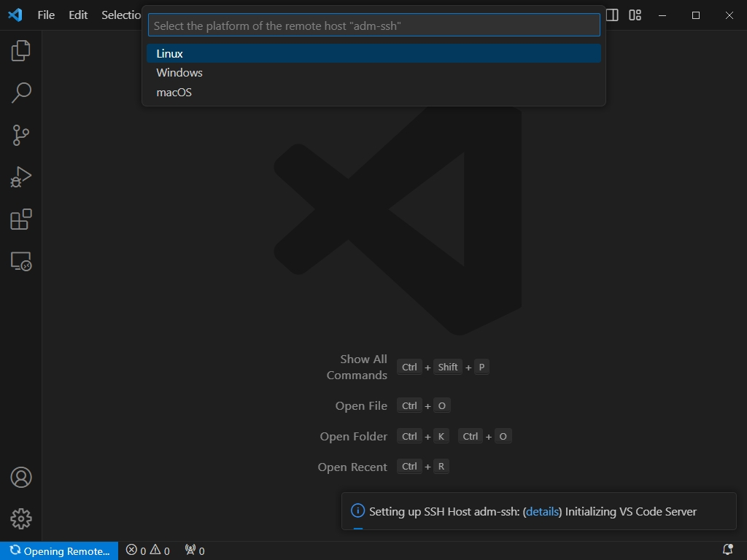The image size is (747, 560).
Task: Click the Initializing VS Code Server notification text
Action: click(x=631, y=511)
